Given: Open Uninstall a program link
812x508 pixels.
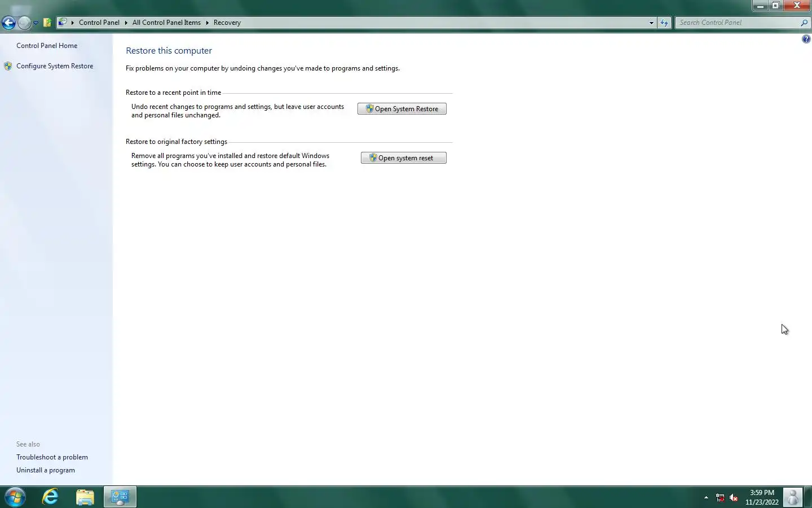Looking at the screenshot, I should [46, 470].
